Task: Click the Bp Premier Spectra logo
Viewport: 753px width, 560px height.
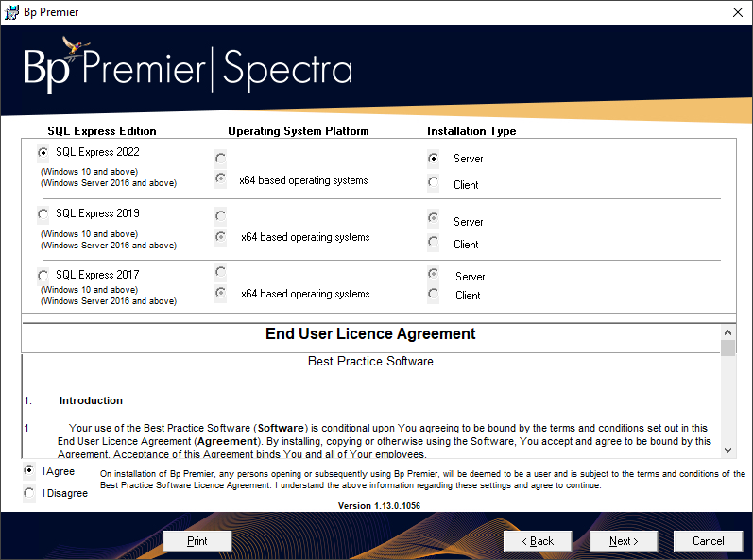Action: click(187, 67)
